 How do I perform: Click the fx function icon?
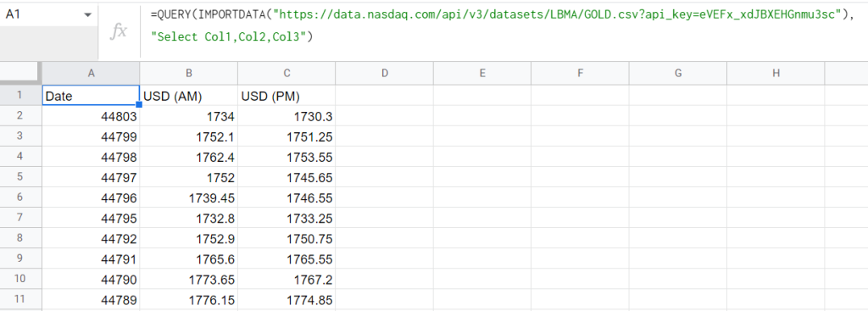(x=118, y=31)
